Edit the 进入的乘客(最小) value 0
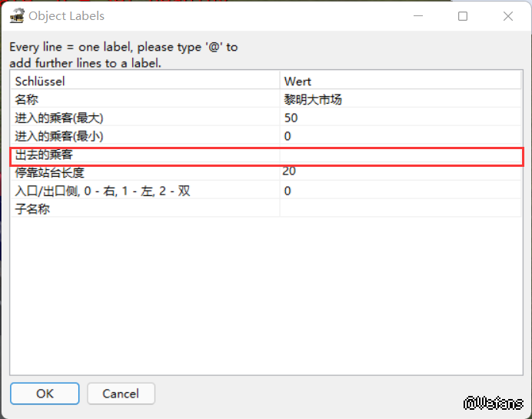532x419 pixels. tap(401, 136)
